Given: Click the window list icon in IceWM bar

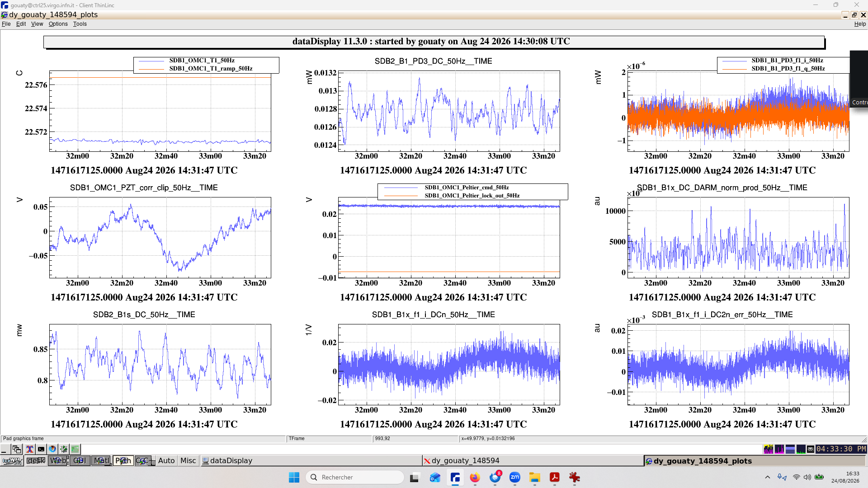Looking at the screenshot, I should coord(17,449).
